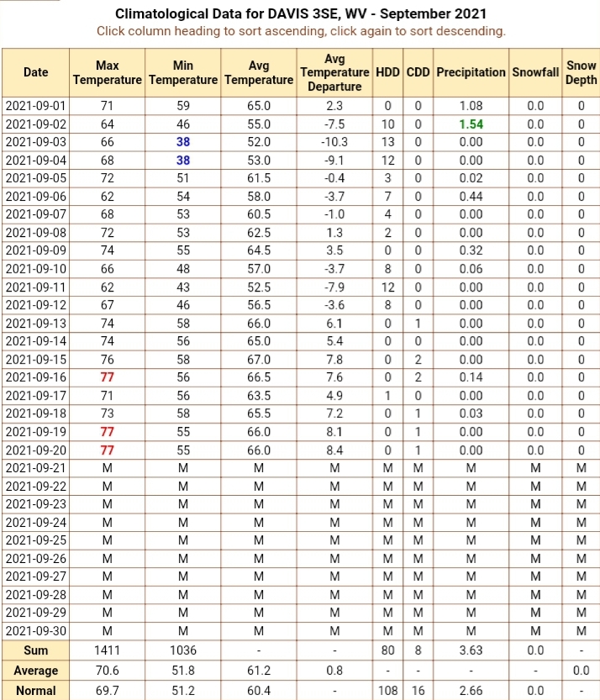Click departure value 8.4 on 2021-09-20
The image size is (600, 700).
[x=334, y=450]
